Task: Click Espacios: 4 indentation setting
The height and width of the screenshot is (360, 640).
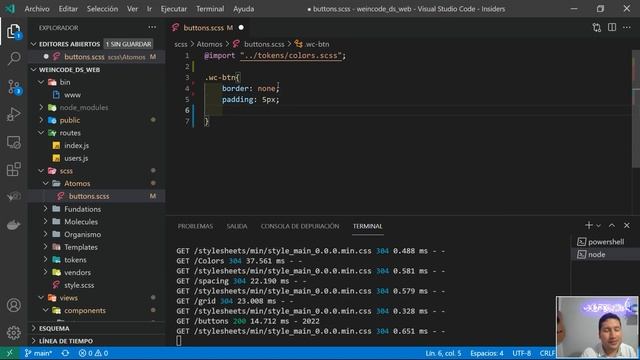Action: [487, 353]
